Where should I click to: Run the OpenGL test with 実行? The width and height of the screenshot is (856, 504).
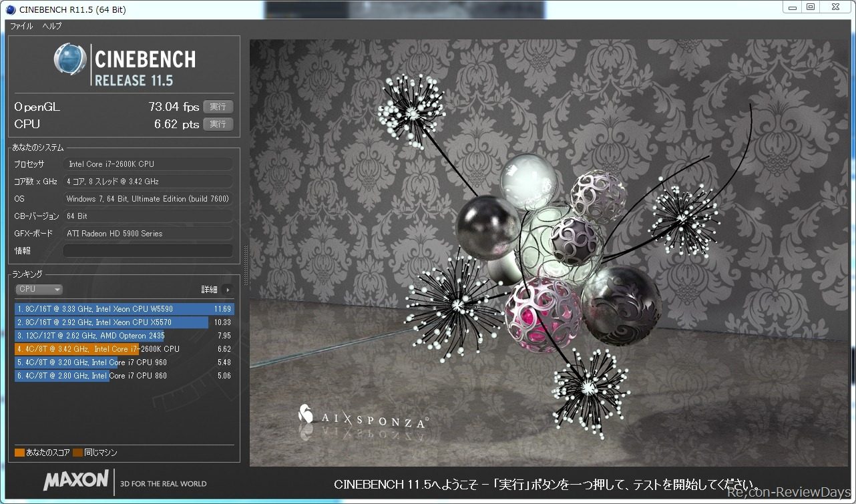coord(218,107)
